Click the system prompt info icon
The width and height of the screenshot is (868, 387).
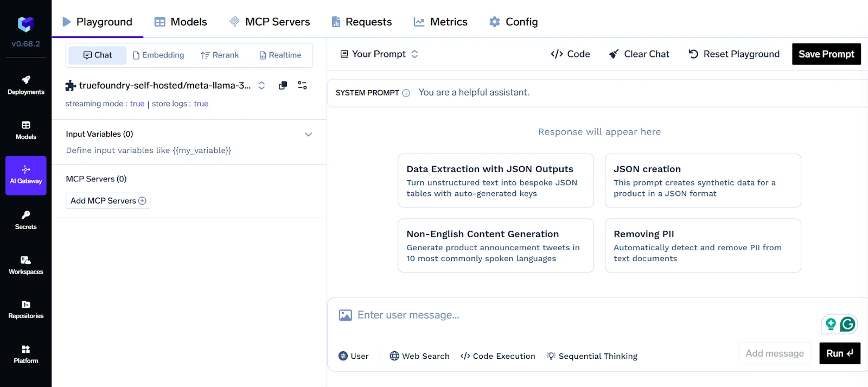click(406, 93)
